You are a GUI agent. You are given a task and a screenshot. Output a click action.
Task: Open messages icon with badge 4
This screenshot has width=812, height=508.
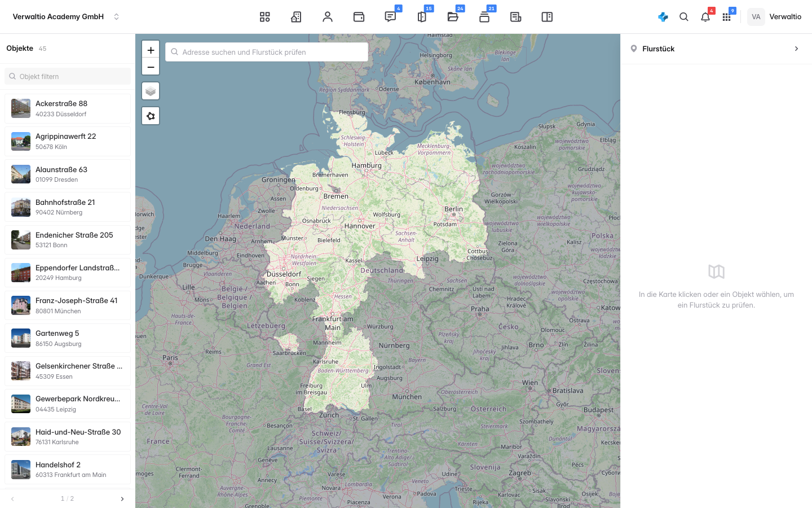point(390,17)
